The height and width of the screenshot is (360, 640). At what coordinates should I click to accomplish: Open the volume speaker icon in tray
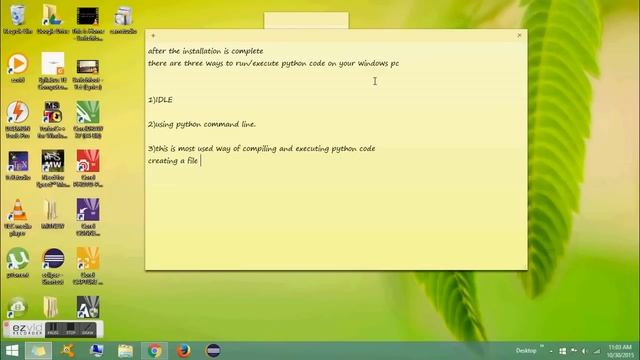tap(584, 351)
